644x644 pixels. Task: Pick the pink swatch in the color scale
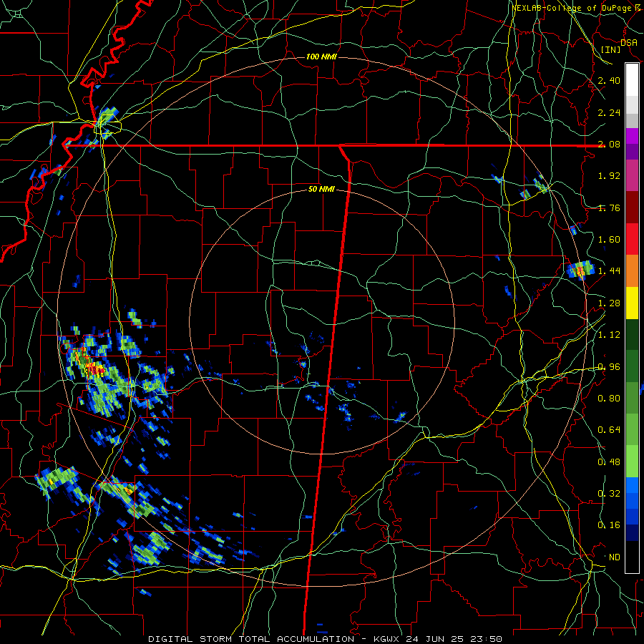click(x=632, y=175)
